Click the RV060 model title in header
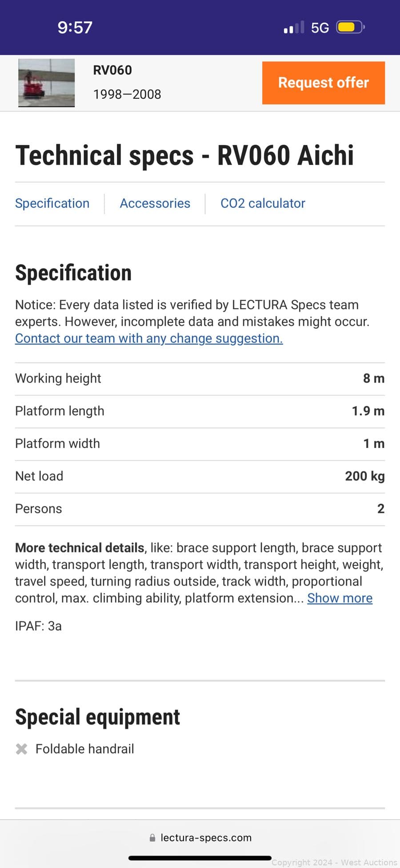The height and width of the screenshot is (868, 400). coord(112,70)
